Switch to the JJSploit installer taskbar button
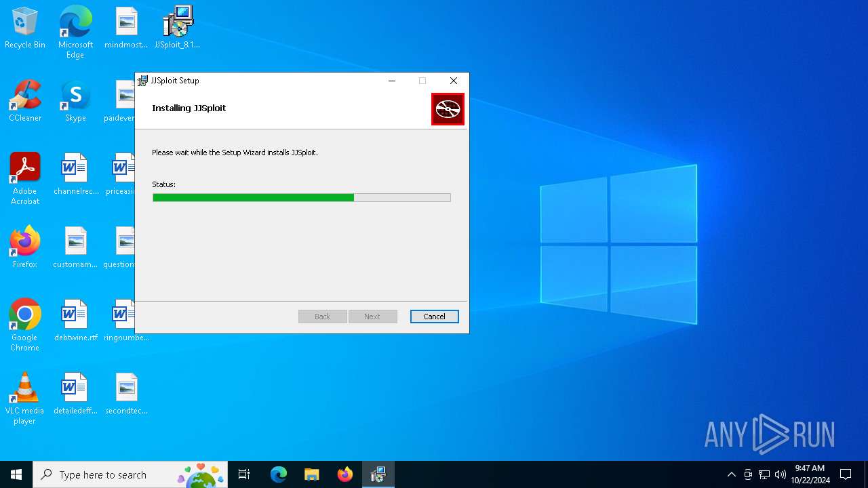Screen dimensions: 868x488 378,474
